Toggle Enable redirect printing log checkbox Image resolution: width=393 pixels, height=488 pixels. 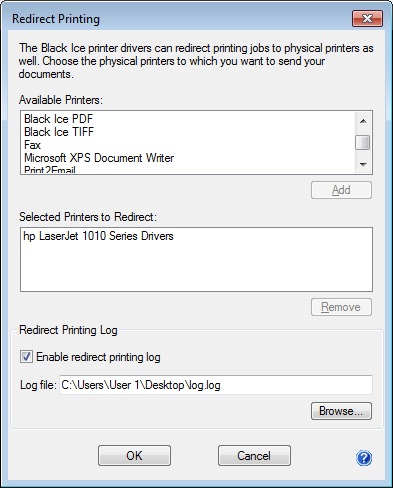[x=26, y=357]
